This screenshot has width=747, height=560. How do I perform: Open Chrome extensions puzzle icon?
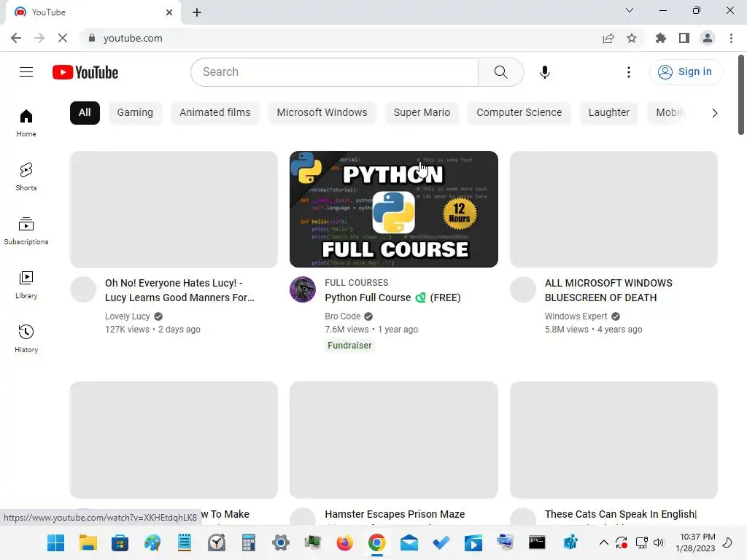point(661,38)
